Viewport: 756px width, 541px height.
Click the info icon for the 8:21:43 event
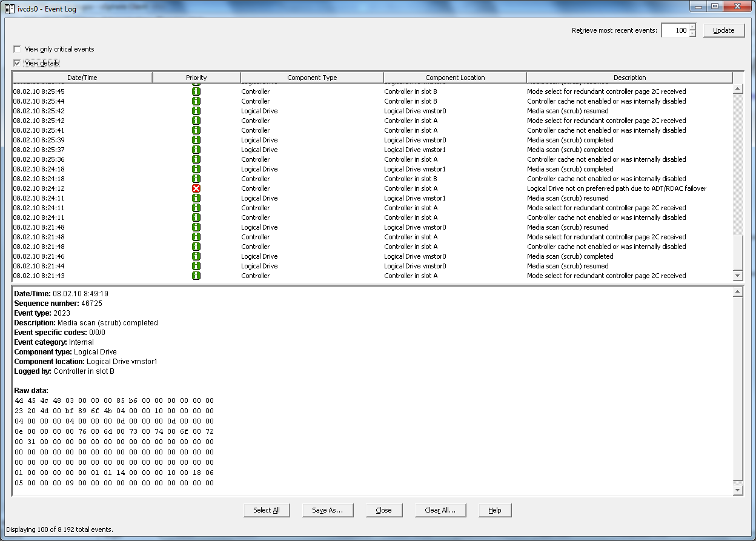(x=196, y=276)
